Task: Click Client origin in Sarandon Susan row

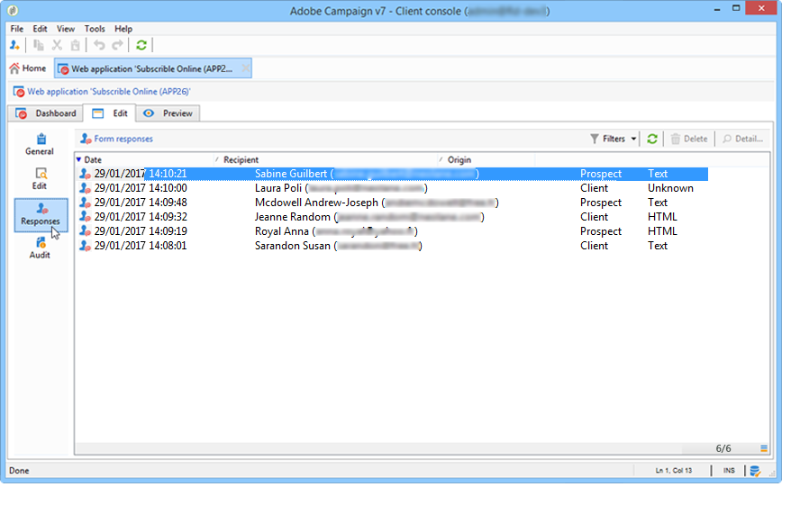Action: coord(594,246)
